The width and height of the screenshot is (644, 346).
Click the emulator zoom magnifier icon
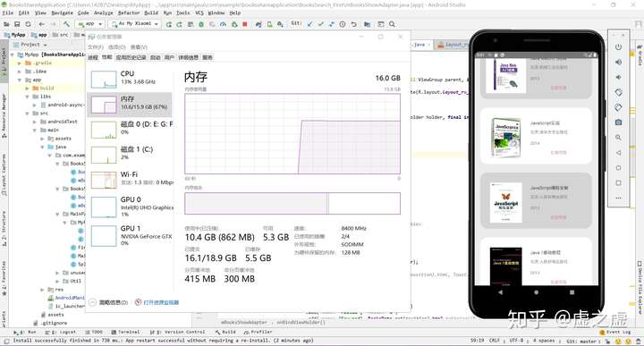(x=618, y=138)
